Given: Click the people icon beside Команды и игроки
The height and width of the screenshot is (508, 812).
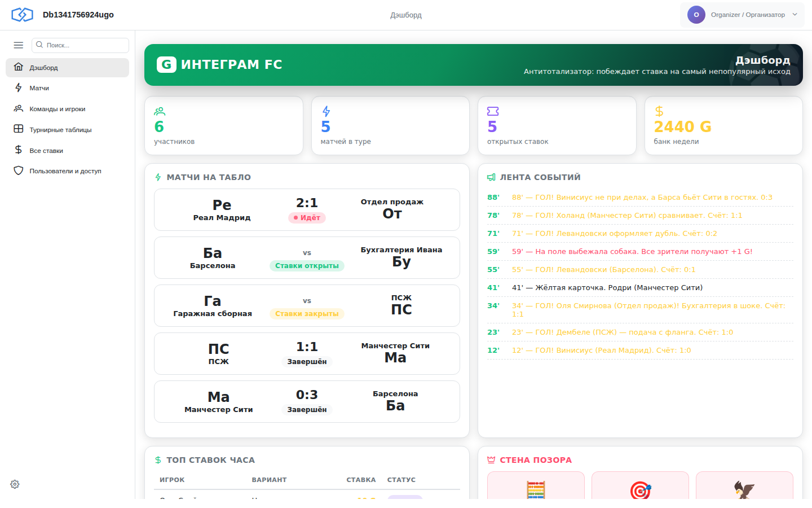Looking at the screenshot, I should [19, 108].
